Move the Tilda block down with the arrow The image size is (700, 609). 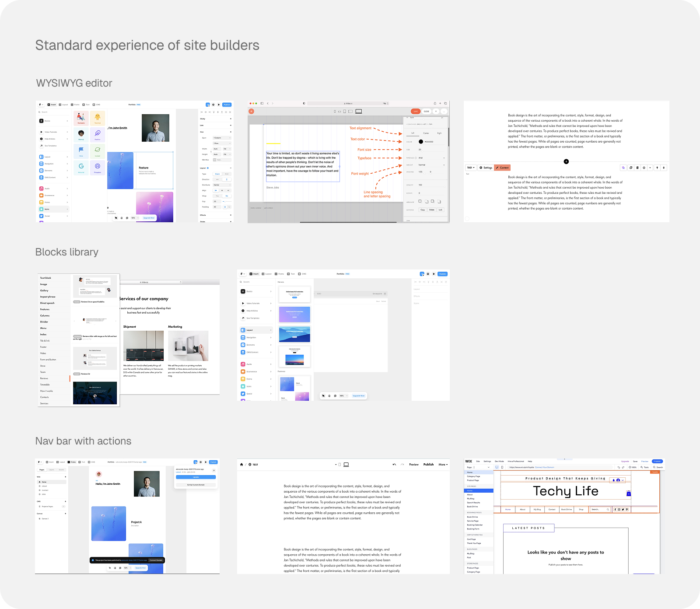(x=664, y=168)
